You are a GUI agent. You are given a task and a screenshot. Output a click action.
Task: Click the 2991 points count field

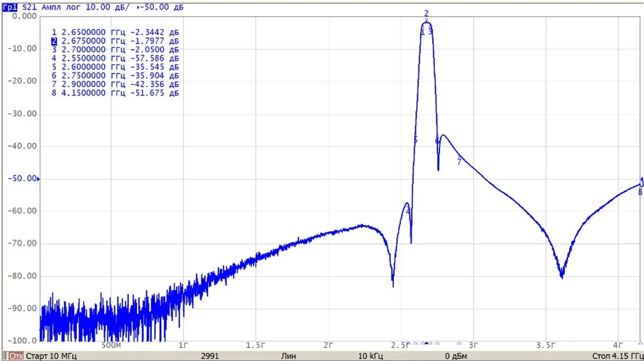pos(210,356)
